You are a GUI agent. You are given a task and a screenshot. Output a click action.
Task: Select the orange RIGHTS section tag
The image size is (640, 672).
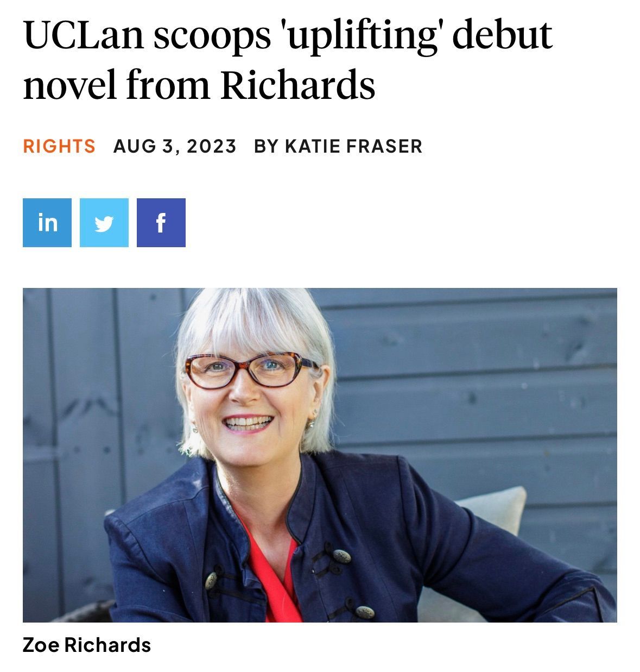tap(59, 146)
